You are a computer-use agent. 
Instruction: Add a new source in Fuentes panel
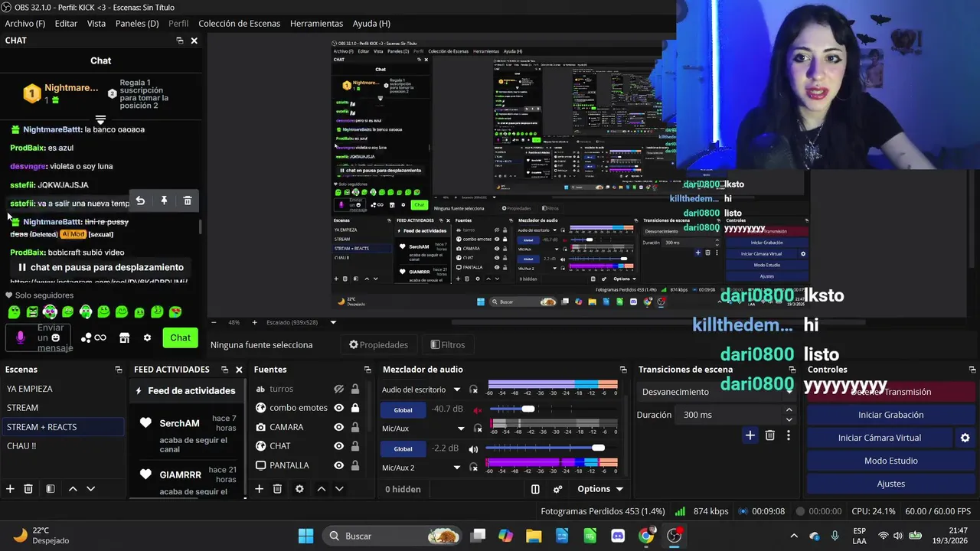259,489
